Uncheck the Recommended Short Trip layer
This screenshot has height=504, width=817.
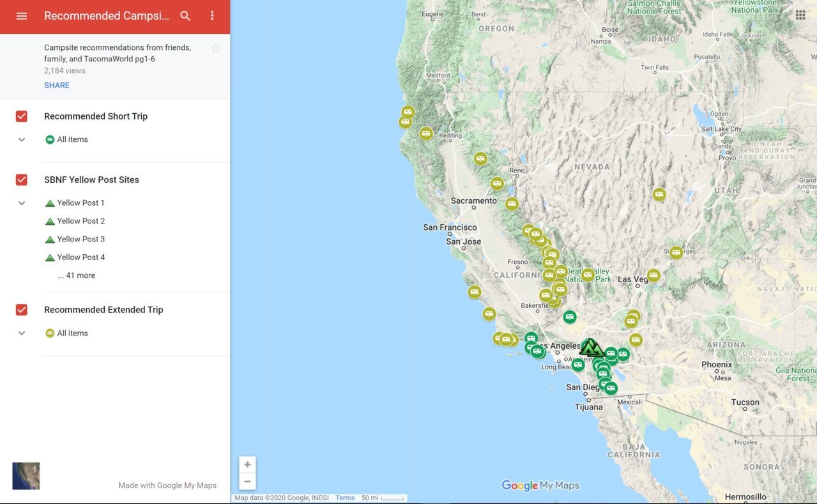22,116
